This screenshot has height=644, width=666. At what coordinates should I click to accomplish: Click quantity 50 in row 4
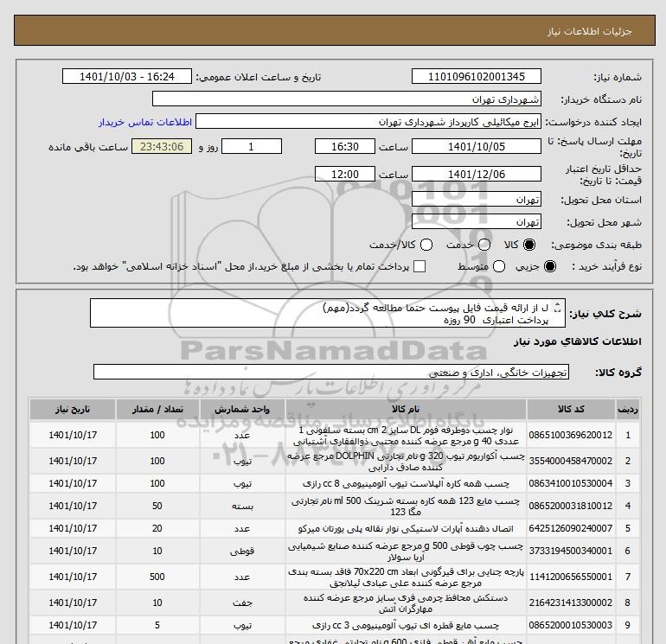click(x=157, y=506)
